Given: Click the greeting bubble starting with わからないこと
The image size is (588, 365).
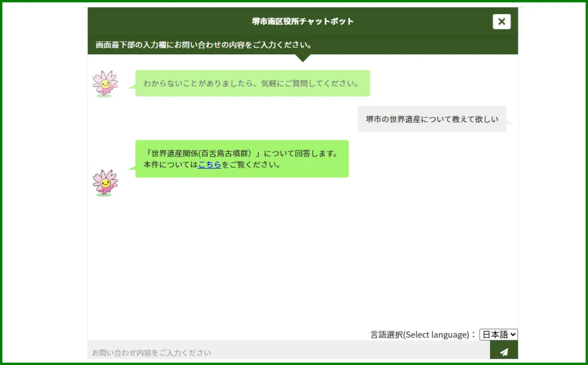Looking at the screenshot, I should tap(252, 83).
